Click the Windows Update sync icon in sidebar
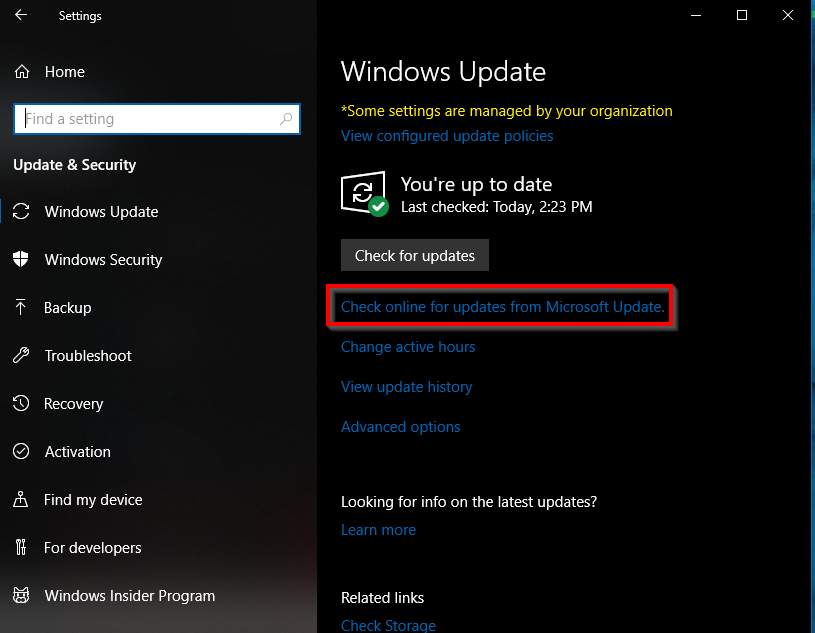This screenshot has width=815, height=633. pos(21,212)
